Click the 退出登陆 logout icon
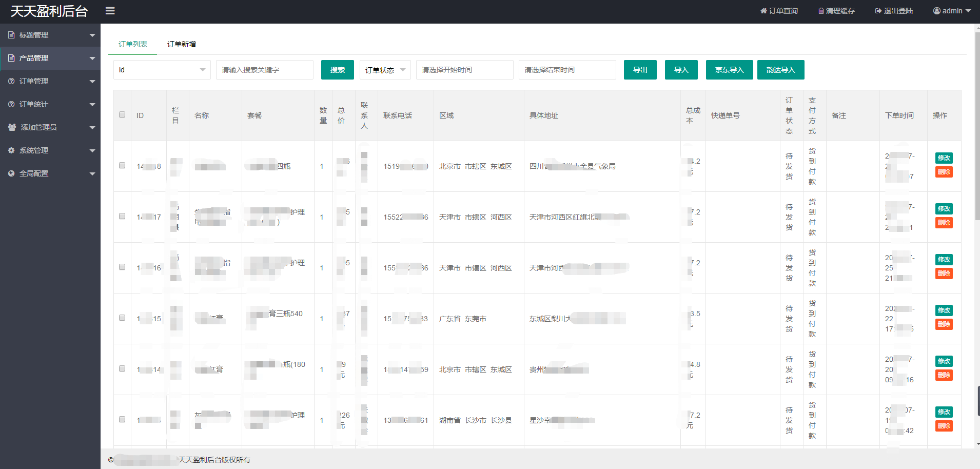Screen dimensions: 980x469 click(x=878, y=11)
